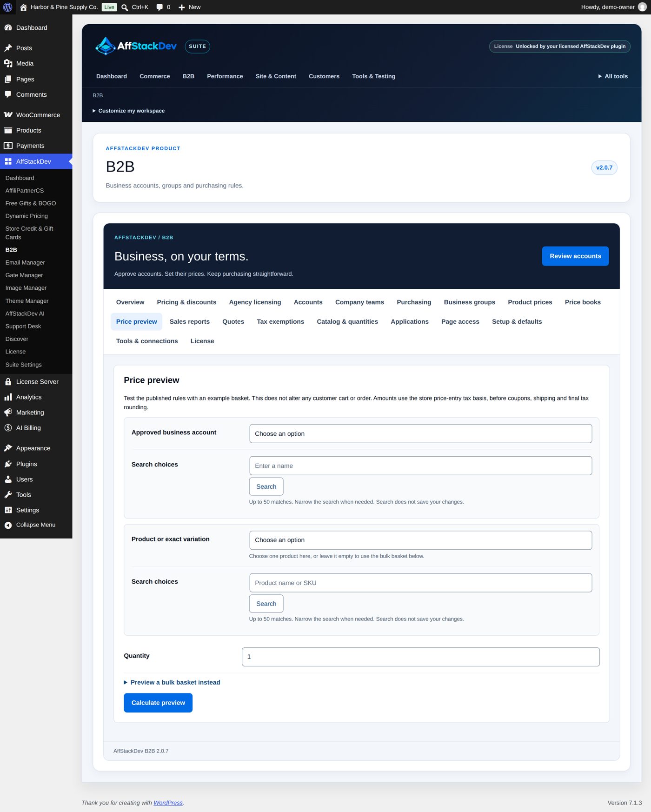651x812 pixels.
Task: Focus the Quantity input field
Action: pyautogui.click(x=420, y=657)
